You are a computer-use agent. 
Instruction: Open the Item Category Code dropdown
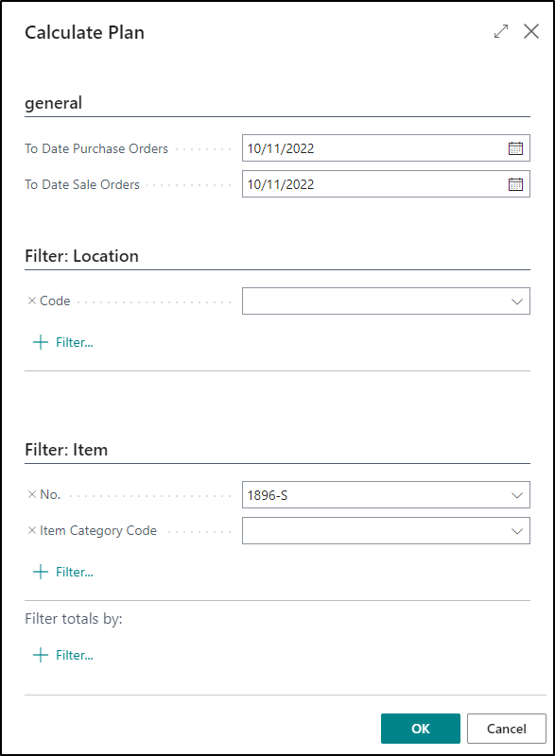coord(517,531)
